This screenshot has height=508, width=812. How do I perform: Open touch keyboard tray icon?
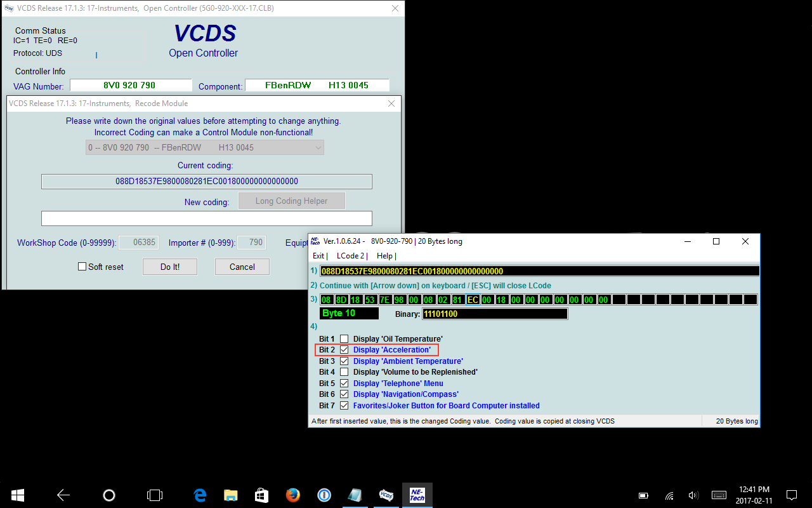pyautogui.click(x=719, y=495)
